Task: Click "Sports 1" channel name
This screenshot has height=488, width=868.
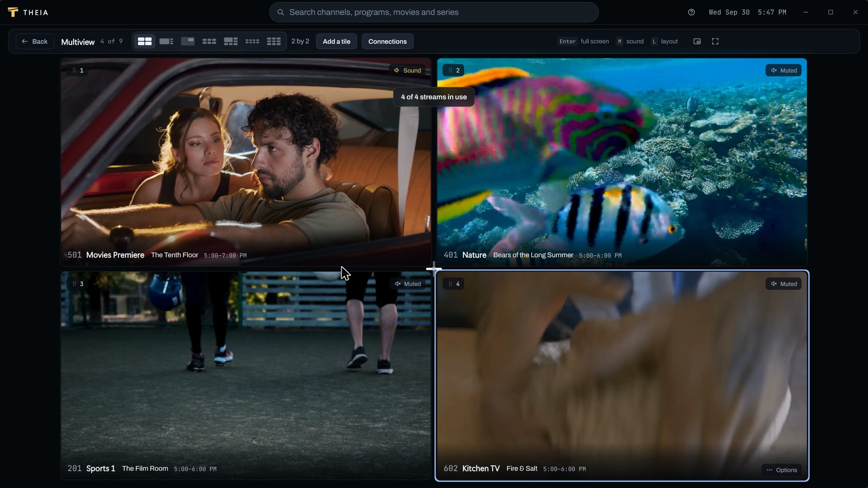Action: tap(101, 469)
